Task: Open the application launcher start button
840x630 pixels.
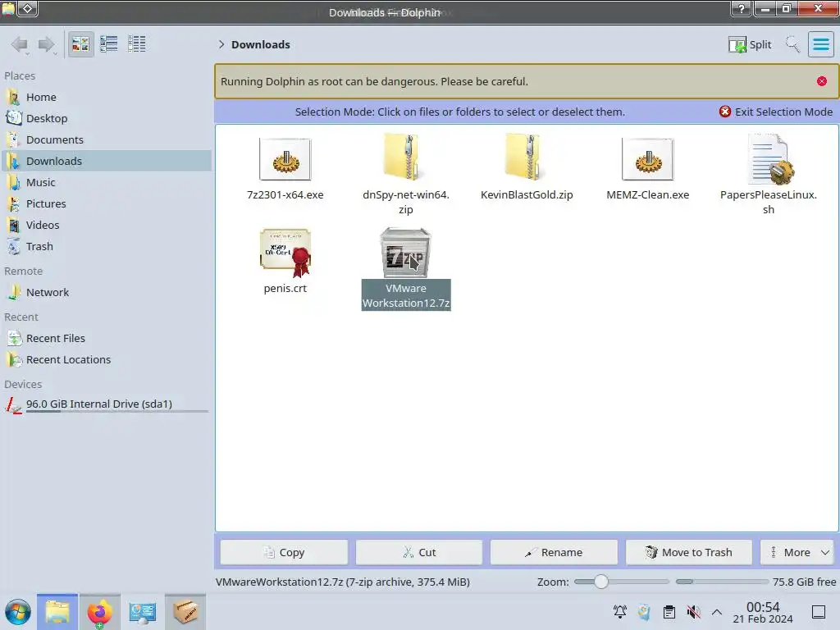Action: 18,612
